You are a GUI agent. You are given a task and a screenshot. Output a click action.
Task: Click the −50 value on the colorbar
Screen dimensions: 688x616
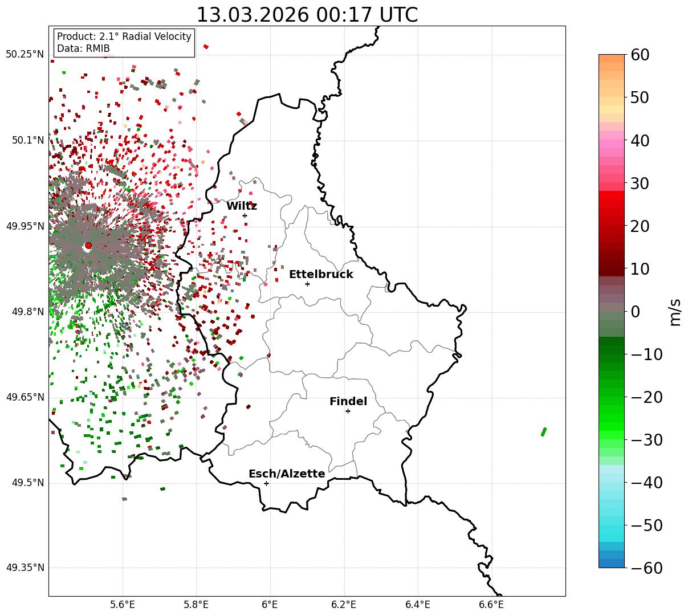point(646,525)
